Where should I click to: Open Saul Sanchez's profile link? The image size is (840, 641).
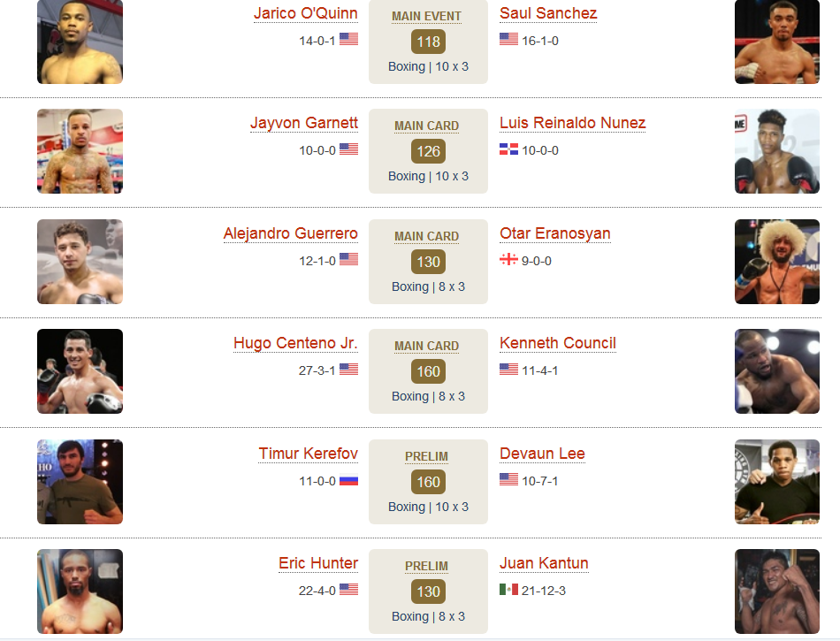(548, 13)
